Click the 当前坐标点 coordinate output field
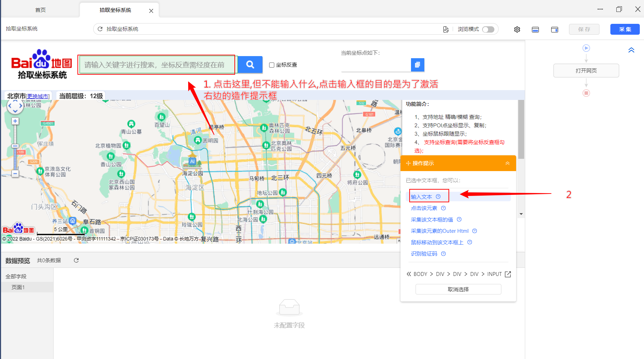The height and width of the screenshot is (359, 644). (x=376, y=65)
